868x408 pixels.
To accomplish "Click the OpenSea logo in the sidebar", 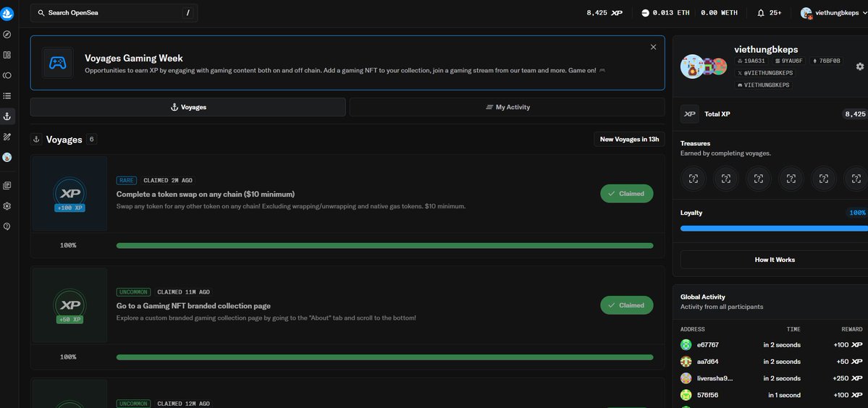I will 7,13.
